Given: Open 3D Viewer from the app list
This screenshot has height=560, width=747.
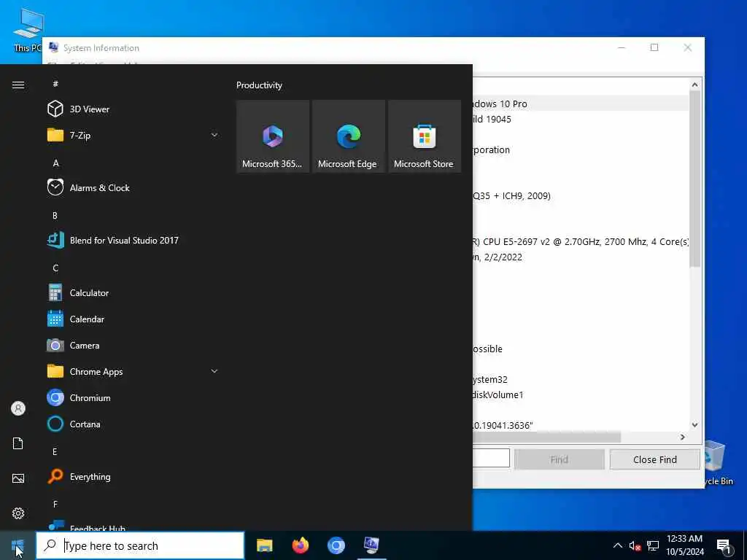Looking at the screenshot, I should (133, 109).
